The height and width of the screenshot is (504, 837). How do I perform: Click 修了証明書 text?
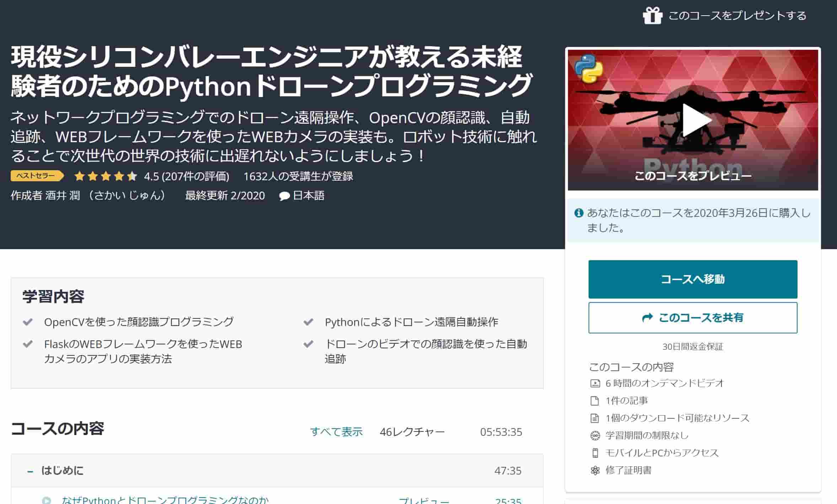pyautogui.click(x=628, y=470)
